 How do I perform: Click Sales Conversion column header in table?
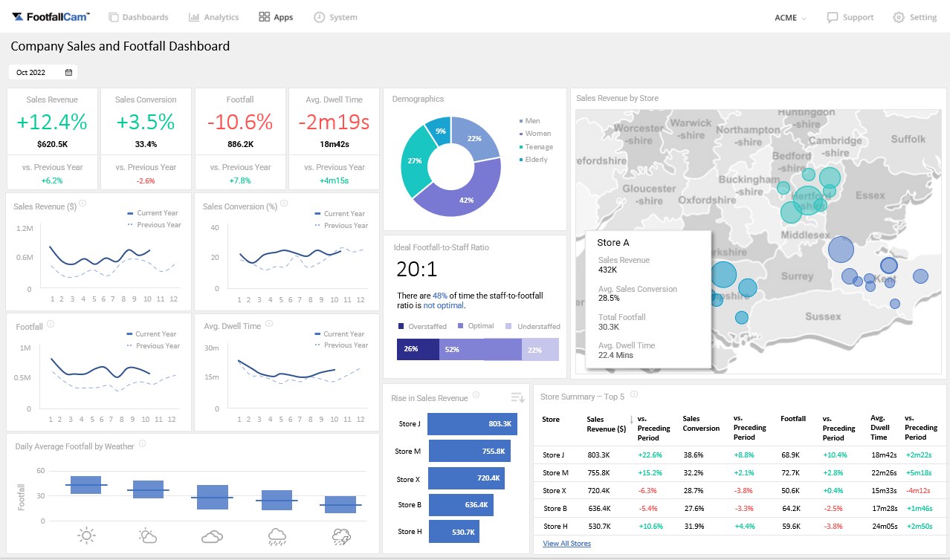[701, 423]
